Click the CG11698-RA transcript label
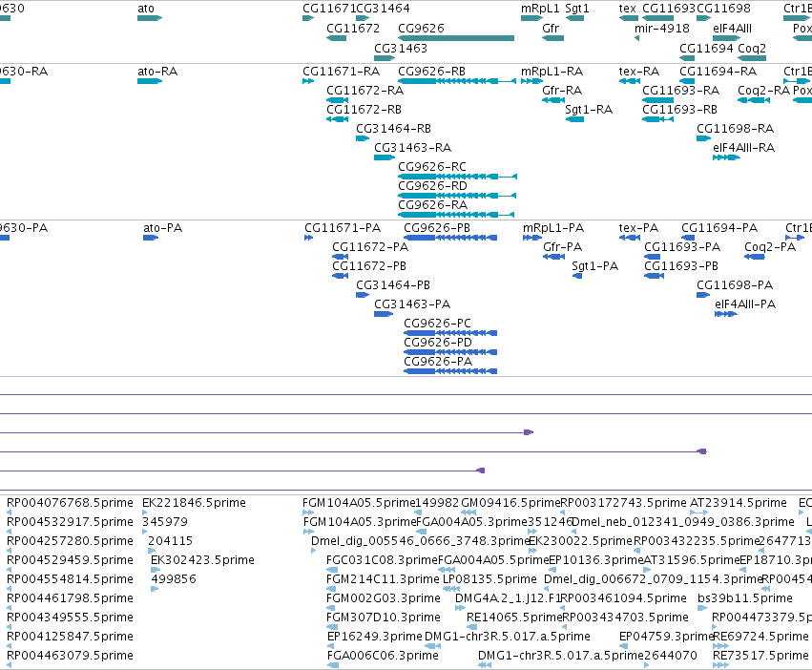This screenshot has width=812, height=670. pos(736,129)
